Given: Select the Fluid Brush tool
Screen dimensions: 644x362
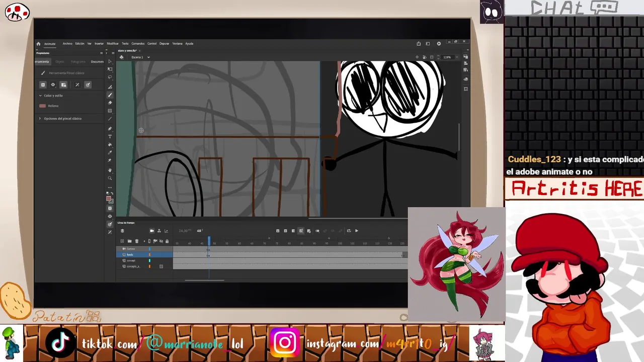Looking at the screenshot, I should coord(110,87).
